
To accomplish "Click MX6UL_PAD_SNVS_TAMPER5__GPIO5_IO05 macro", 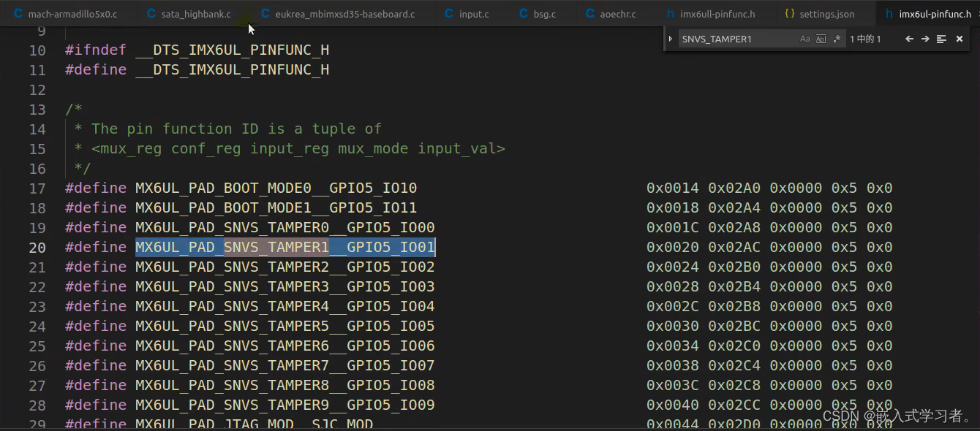I will (285, 326).
